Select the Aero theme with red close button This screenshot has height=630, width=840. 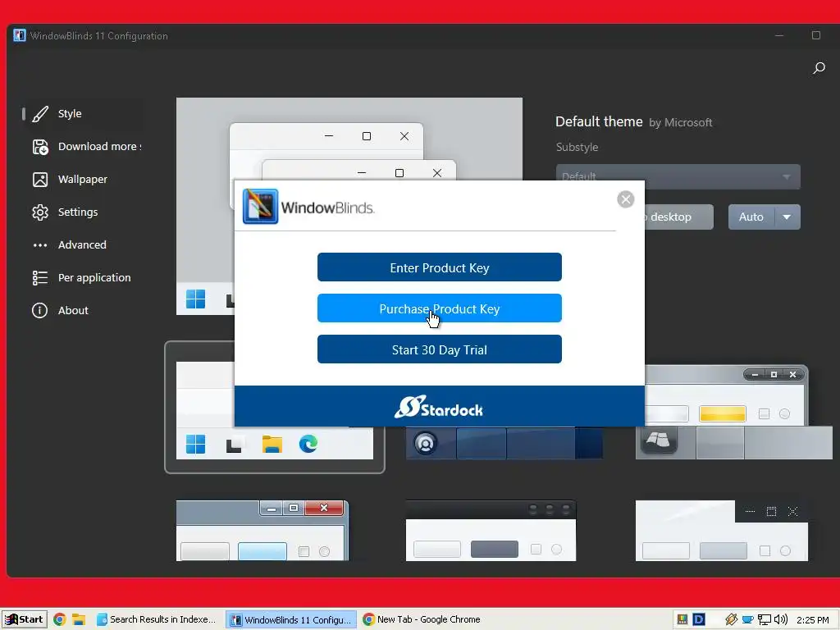pos(262,531)
